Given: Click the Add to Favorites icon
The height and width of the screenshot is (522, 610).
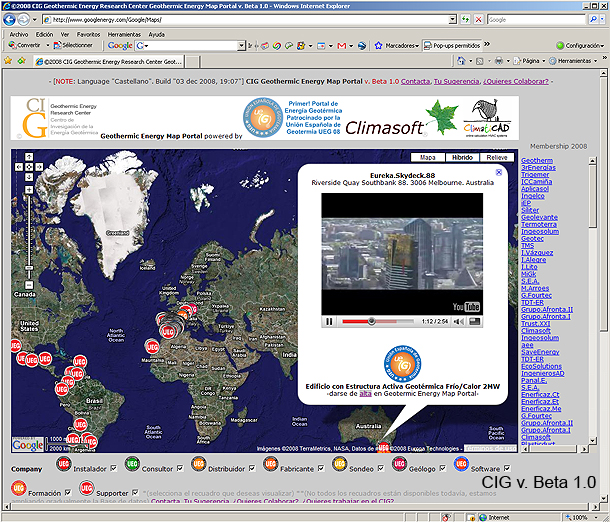Looking at the screenshot, I should 22,60.
